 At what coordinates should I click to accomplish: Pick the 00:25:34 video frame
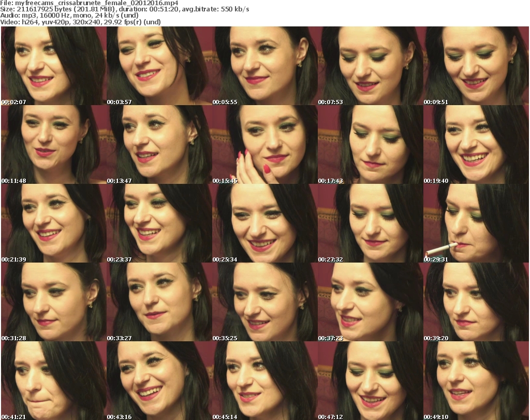click(x=264, y=224)
